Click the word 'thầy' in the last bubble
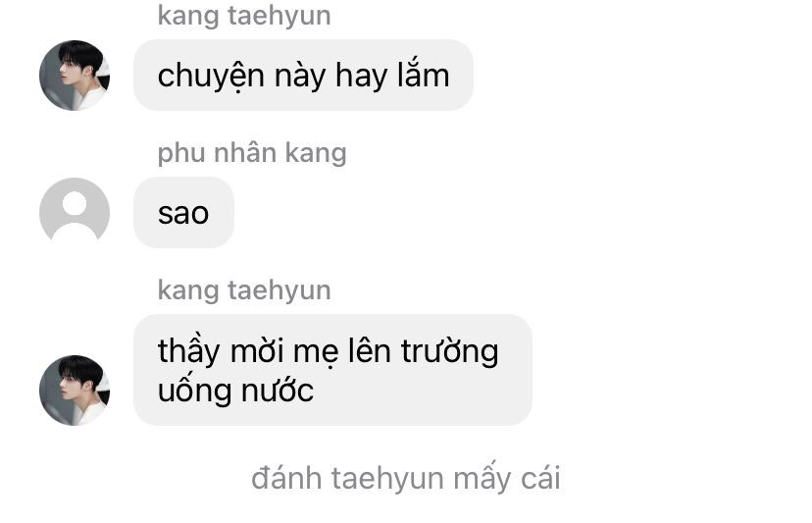 pyautogui.click(x=189, y=352)
